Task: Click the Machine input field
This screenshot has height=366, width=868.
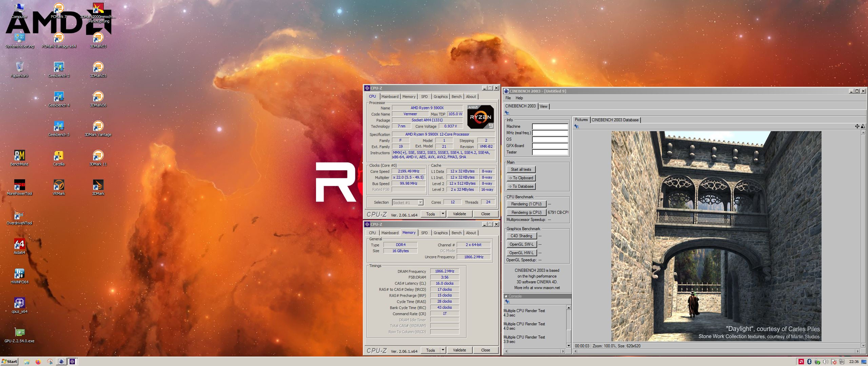Action: click(x=550, y=126)
